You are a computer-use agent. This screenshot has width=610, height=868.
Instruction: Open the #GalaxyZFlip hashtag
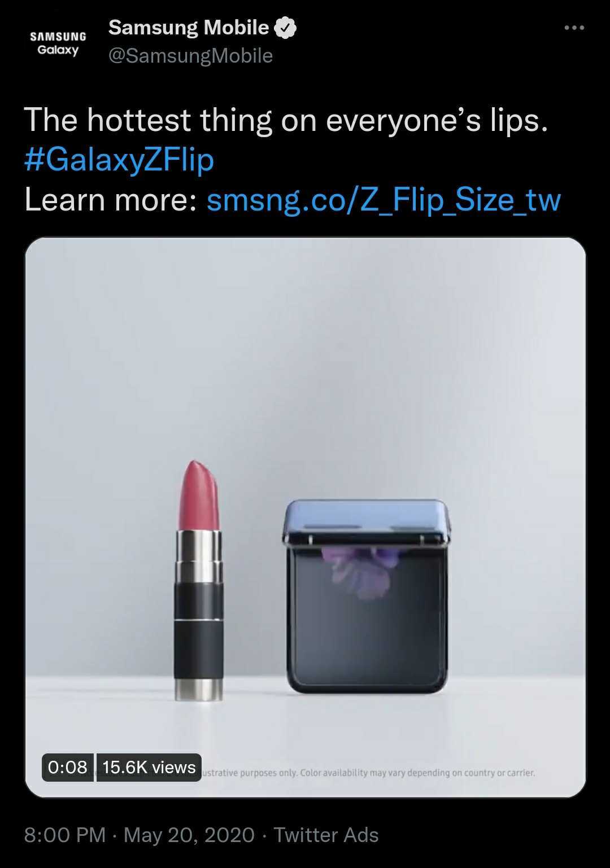119,160
